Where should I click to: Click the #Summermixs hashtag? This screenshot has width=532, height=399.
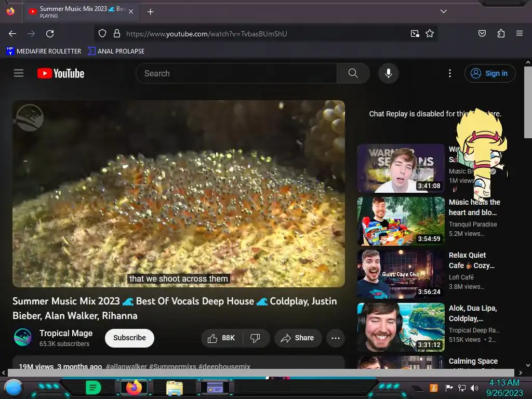click(172, 366)
